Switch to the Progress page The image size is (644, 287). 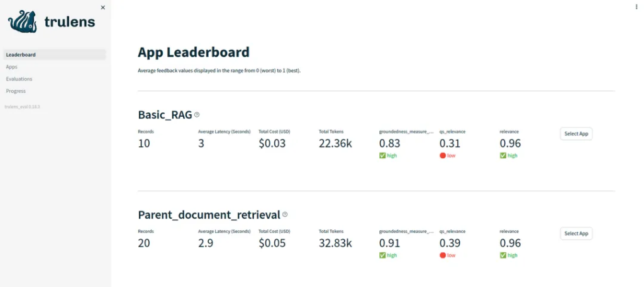pos(16,91)
